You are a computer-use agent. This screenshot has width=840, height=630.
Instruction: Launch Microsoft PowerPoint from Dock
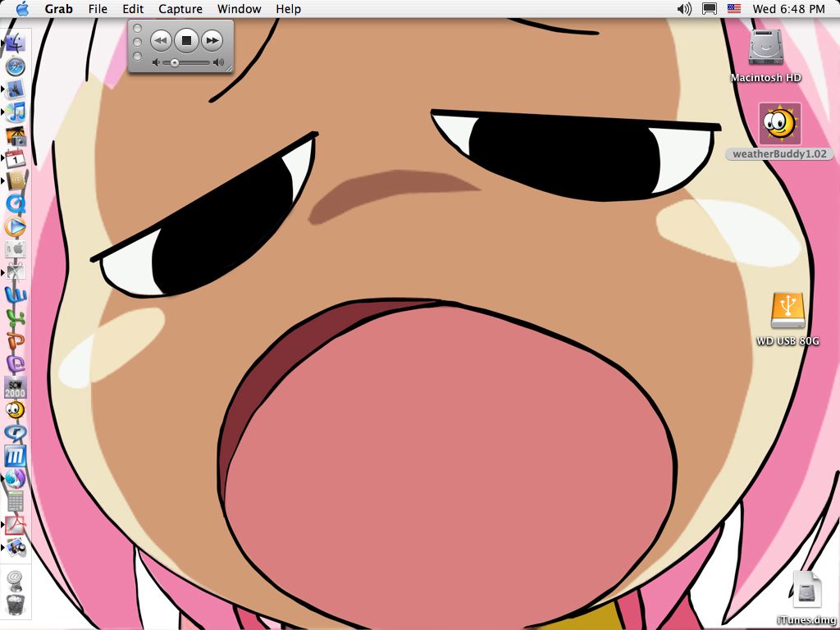[16, 340]
